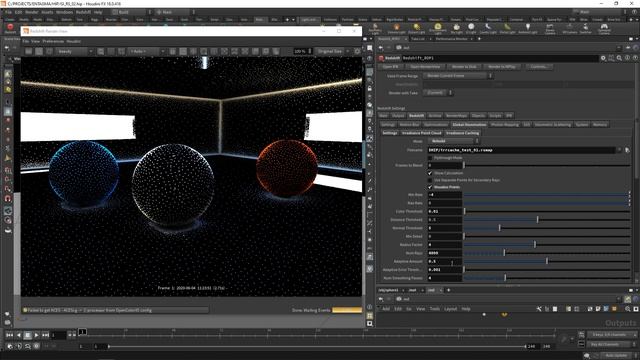
Task: Select the /mat network pane tab
Action: click(413, 290)
